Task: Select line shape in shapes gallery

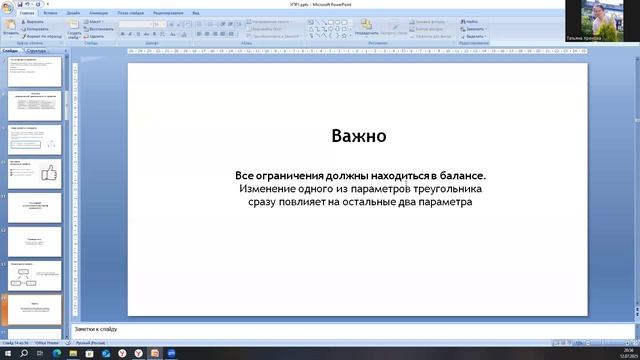Action: 317,22
